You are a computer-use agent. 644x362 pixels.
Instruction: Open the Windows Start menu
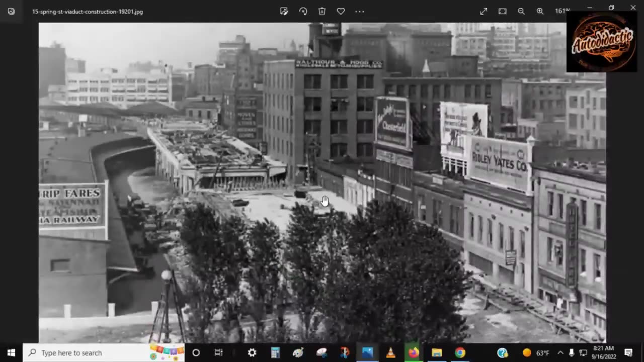pos(11,352)
